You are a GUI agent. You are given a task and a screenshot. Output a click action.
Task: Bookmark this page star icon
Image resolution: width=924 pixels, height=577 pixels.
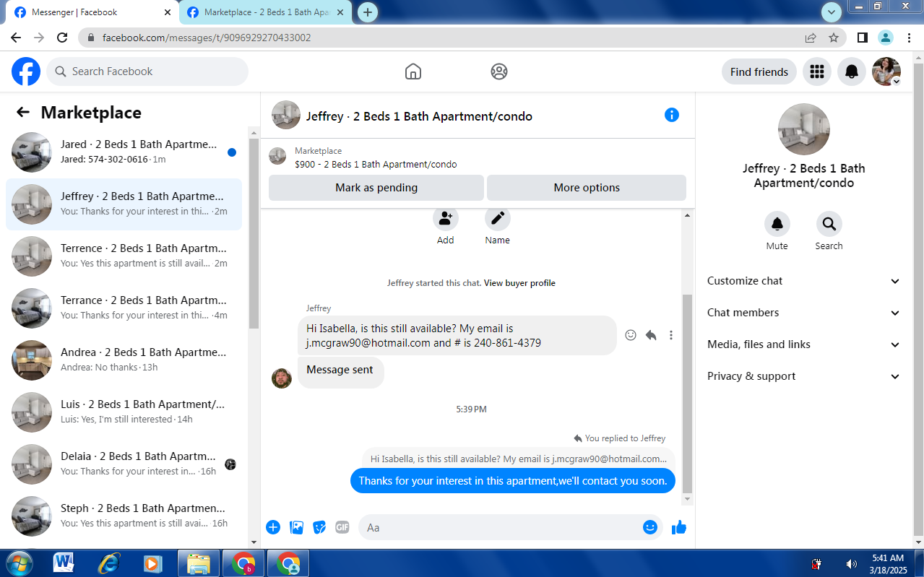834,38
